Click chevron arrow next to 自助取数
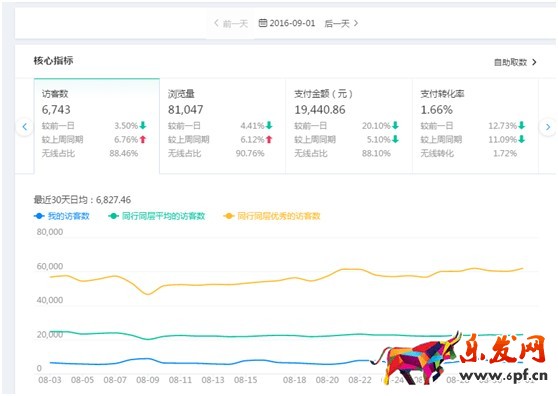This screenshot has width=558, height=396. pyautogui.click(x=534, y=62)
